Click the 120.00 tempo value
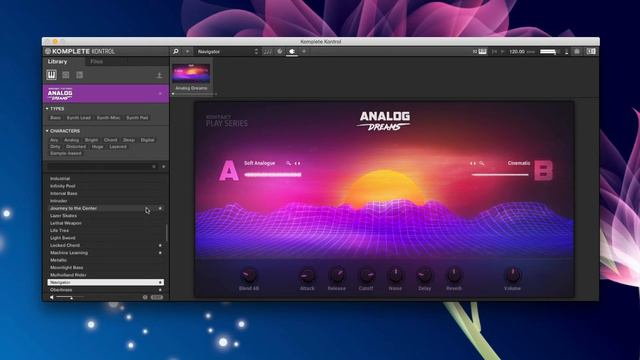Image resolution: width=640 pixels, height=360 pixels. tap(517, 51)
